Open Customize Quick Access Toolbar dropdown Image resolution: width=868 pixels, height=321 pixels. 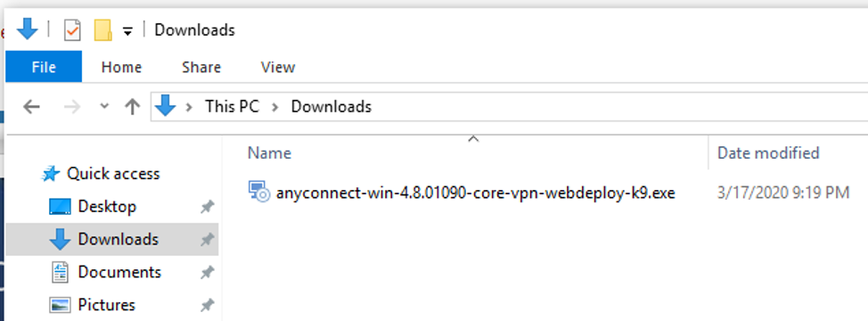(x=127, y=31)
